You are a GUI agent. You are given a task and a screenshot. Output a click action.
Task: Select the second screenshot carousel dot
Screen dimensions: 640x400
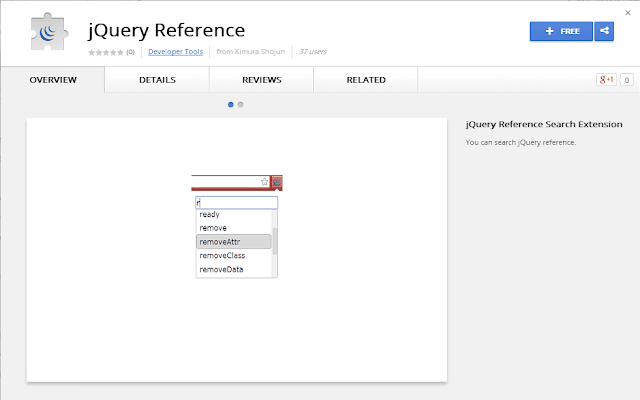point(240,105)
